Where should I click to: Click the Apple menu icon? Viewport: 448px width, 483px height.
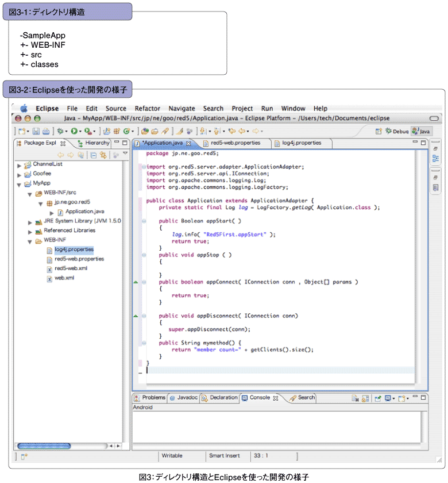tap(24, 109)
